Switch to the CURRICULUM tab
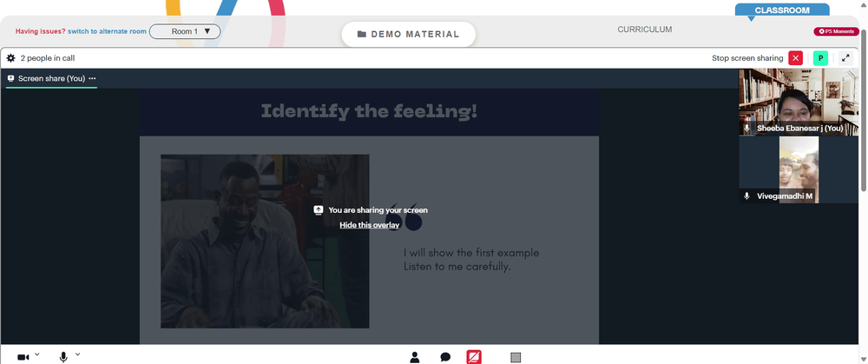Screen dimensions: 868x364 pos(645,30)
